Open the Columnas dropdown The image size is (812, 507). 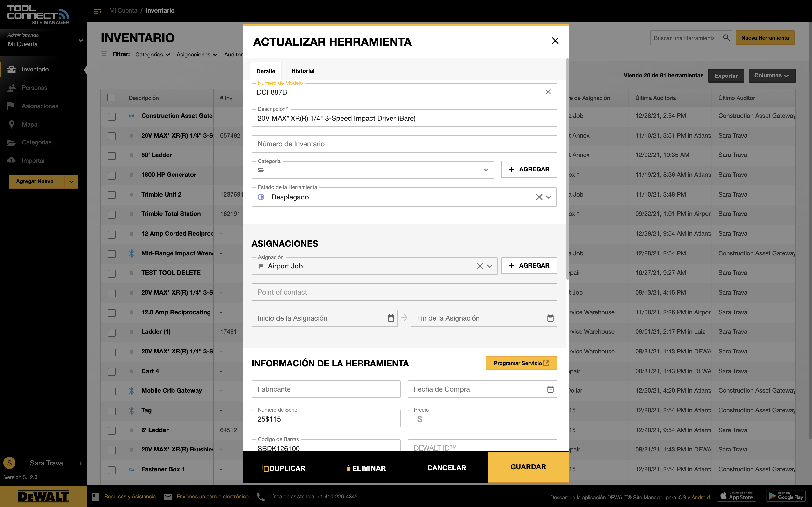click(x=771, y=75)
